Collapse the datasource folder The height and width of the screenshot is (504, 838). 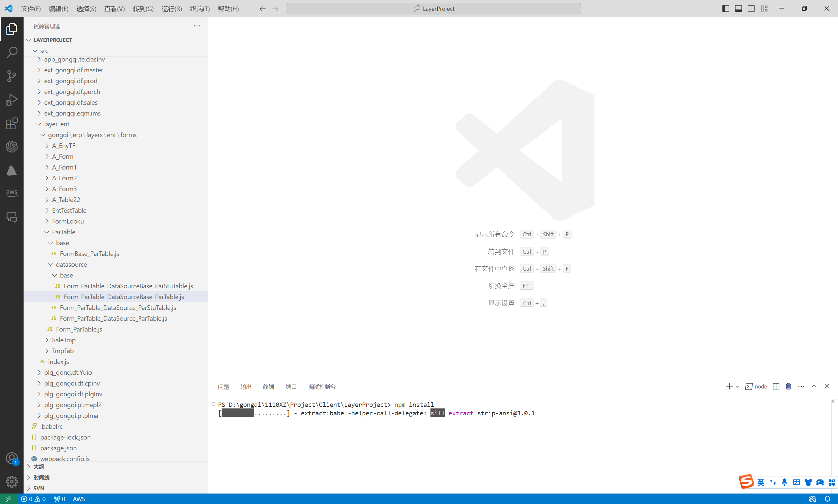click(71, 264)
